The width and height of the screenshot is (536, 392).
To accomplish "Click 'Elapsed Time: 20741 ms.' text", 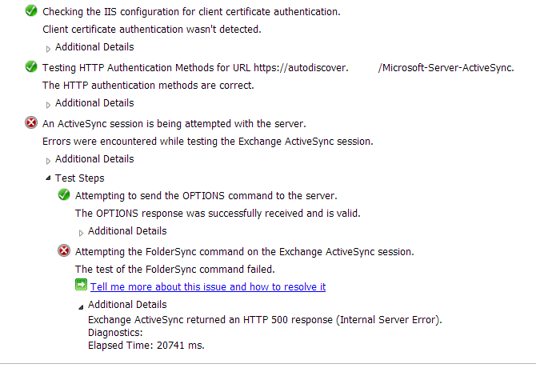I will [x=146, y=346].
